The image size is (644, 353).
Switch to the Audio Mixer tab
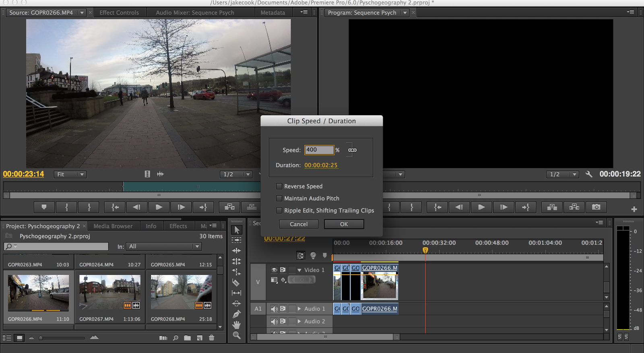[x=195, y=12]
